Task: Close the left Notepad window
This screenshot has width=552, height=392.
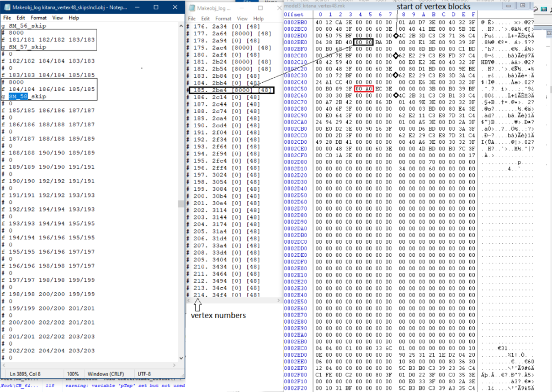Action: coord(176,7)
